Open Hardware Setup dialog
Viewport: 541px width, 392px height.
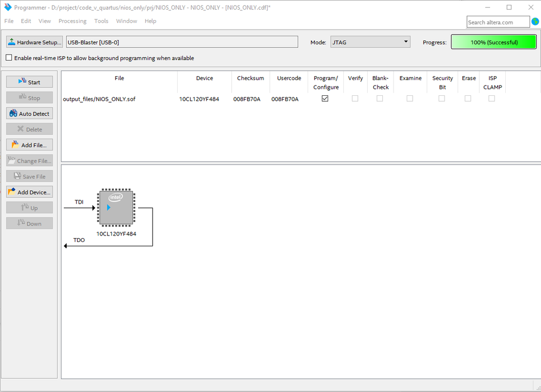(35, 42)
